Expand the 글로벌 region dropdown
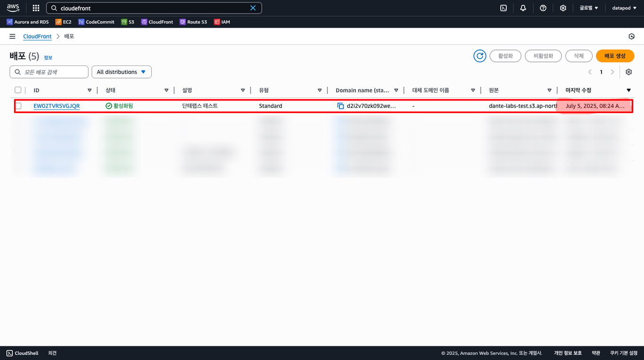644x360 pixels. click(x=589, y=8)
